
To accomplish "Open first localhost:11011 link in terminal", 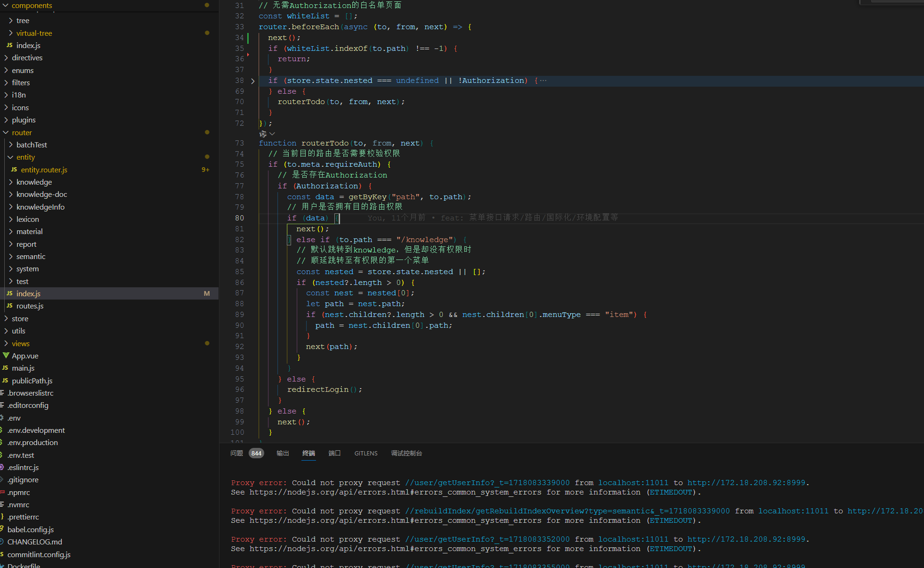I will (633, 483).
